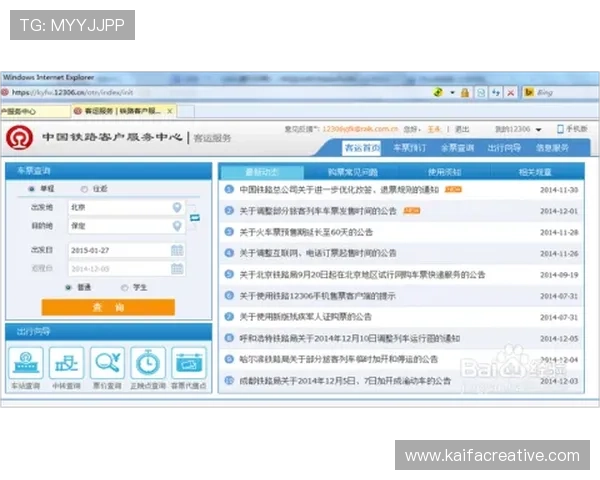Click the orange 查询 search button
Screen dimensions: 600x480
point(108,307)
